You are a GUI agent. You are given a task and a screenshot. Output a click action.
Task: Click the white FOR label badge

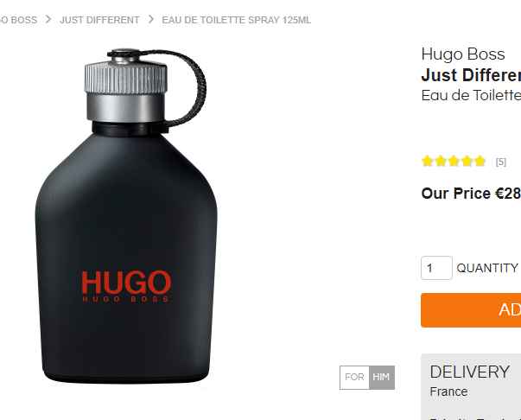(354, 377)
